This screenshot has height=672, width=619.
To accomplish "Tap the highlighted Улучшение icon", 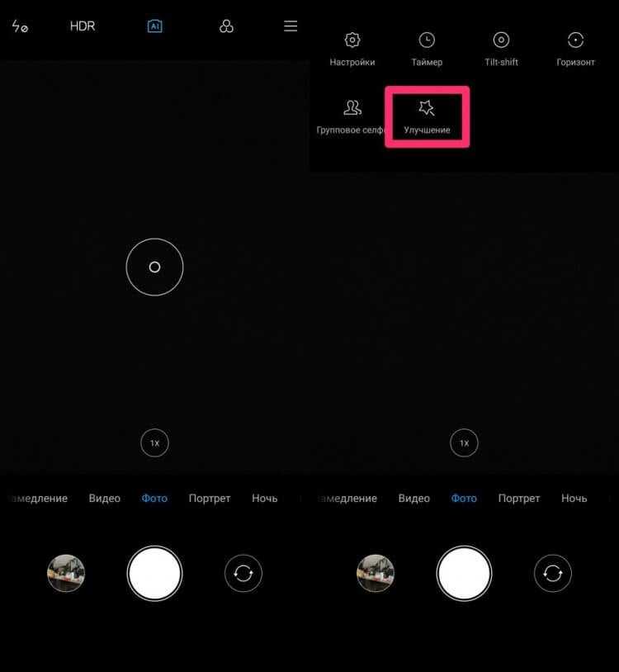I will pos(427,108).
